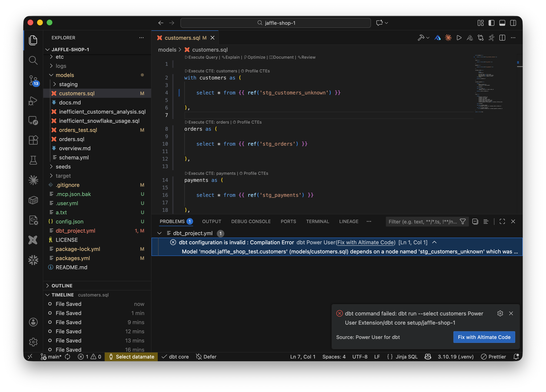The width and height of the screenshot is (546, 392).
Task: Collapse the expanded error message chevron
Action: pyautogui.click(x=434, y=242)
